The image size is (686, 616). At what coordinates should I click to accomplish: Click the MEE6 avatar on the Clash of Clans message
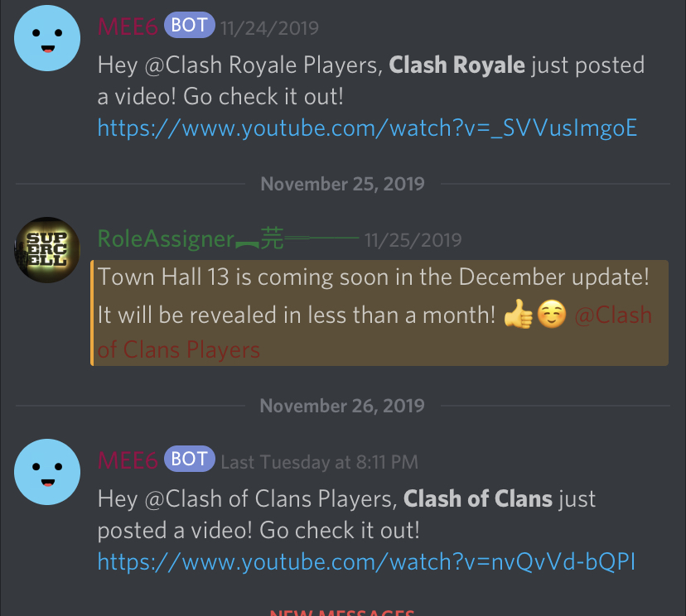(x=47, y=472)
